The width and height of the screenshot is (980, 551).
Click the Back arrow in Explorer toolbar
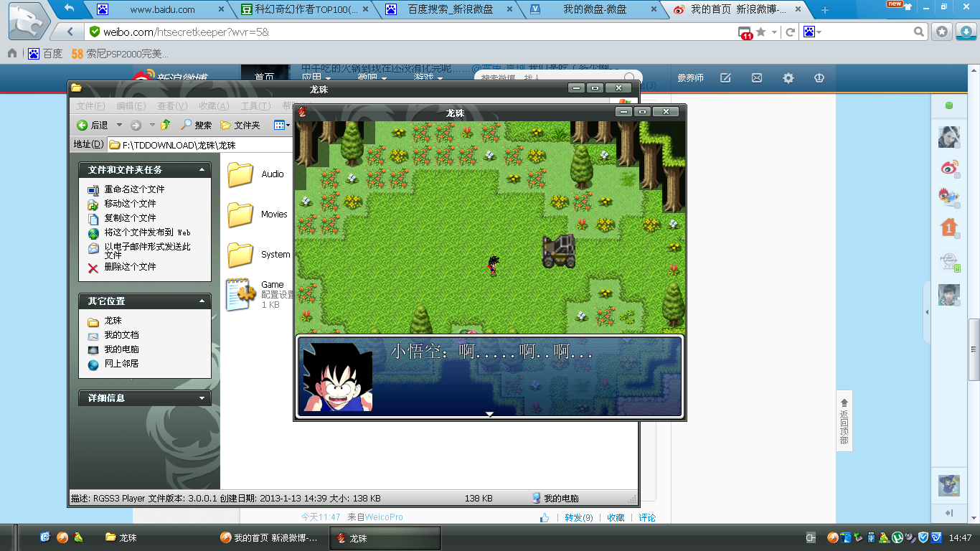(x=93, y=125)
